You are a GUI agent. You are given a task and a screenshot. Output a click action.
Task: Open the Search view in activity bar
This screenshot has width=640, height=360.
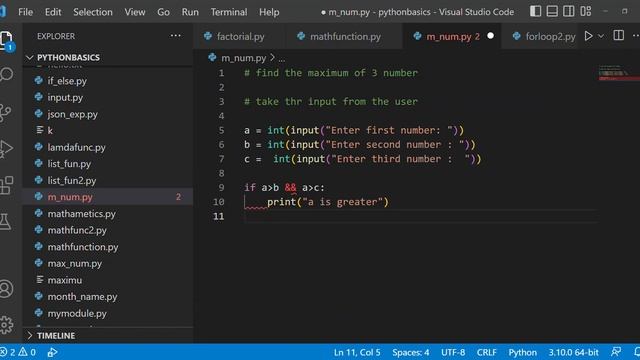(x=7, y=75)
